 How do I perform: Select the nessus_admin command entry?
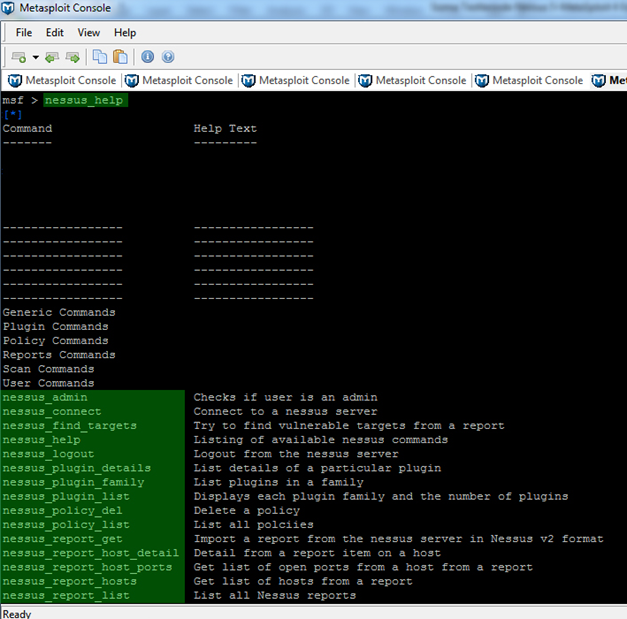point(45,397)
